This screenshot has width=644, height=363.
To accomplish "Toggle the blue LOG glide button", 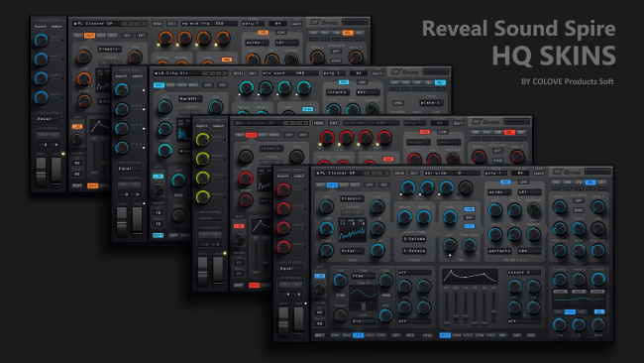I will pos(320,276).
